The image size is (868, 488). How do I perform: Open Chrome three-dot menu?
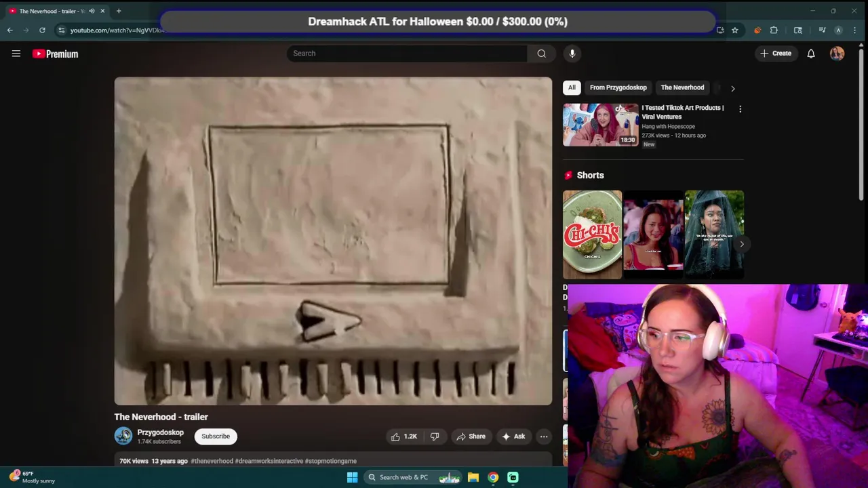pyautogui.click(x=855, y=30)
